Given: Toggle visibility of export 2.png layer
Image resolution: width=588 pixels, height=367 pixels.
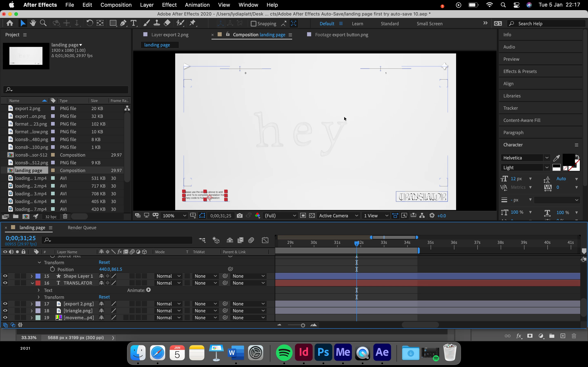Looking at the screenshot, I should (5, 304).
